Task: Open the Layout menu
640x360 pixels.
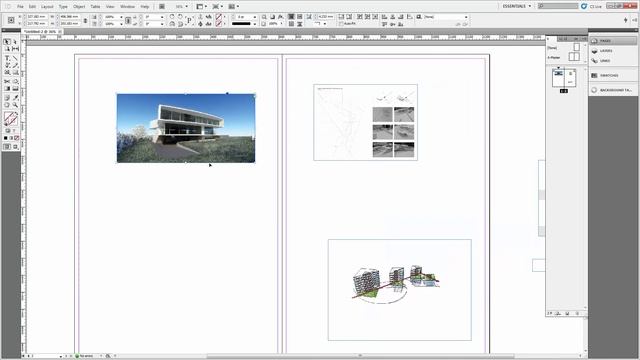Action: (x=47, y=7)
